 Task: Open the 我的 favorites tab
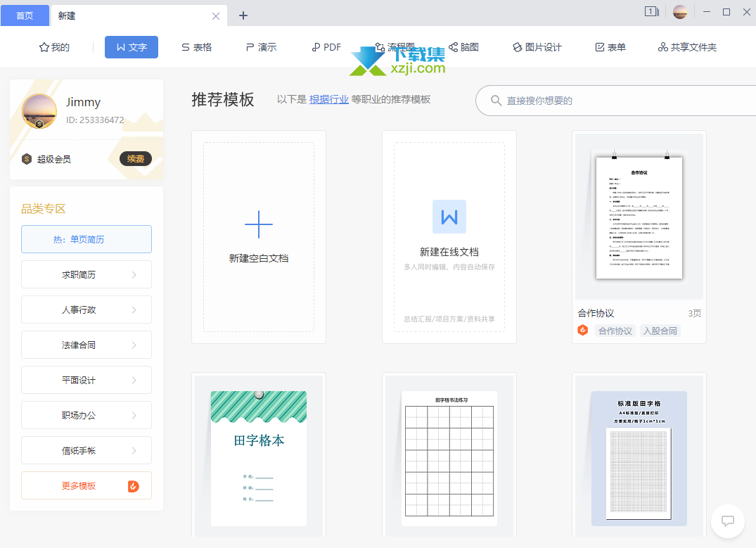point(54,47)
